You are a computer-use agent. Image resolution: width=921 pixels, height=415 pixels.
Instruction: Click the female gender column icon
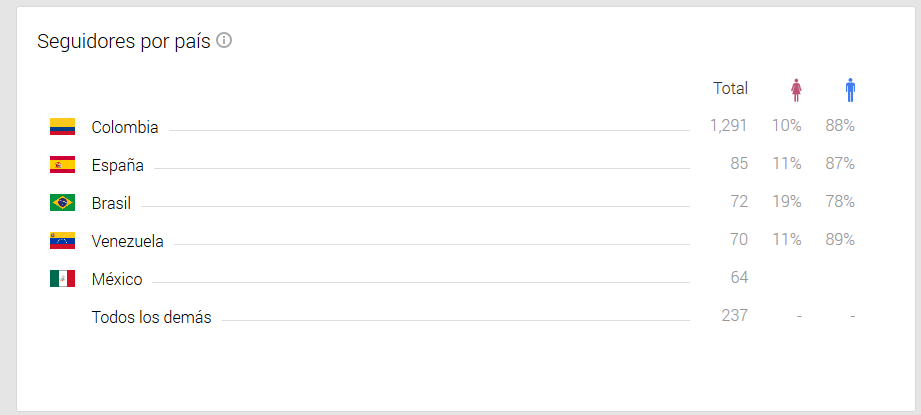point(796,90)
